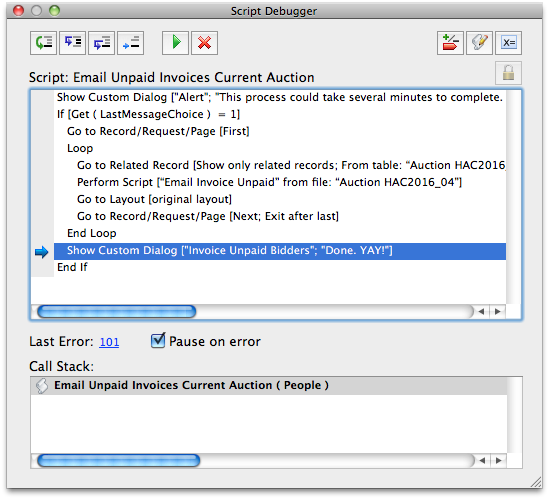This screenshot has height=499, width=549.
Task: Select highlighted Show Custom Dialog Invoice Unpaid step
Action: pyautogui.click(x=280, y=251)
